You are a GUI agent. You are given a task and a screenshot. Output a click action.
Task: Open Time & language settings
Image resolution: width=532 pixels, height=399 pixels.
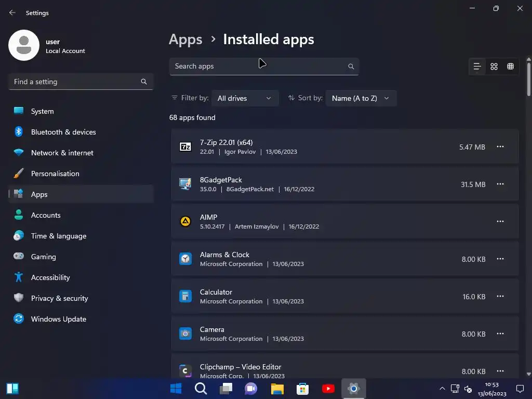[81, 236]
